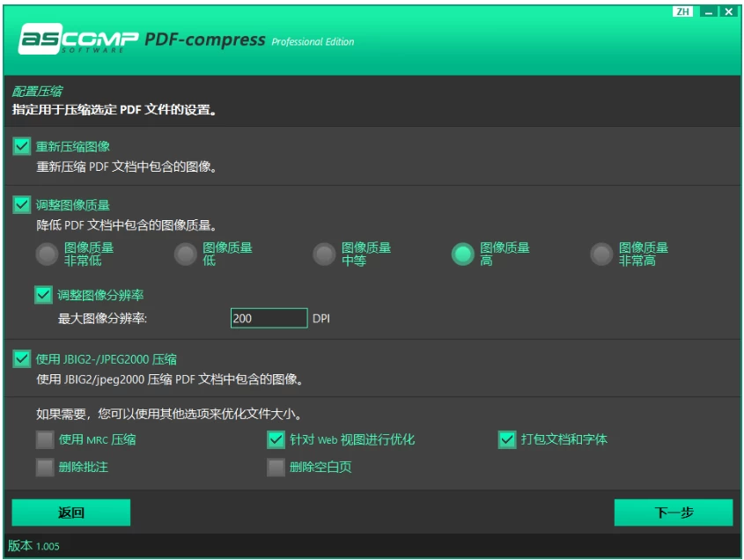The height and width of the screenshot is (560, 744).
Task: Uncheck 打包文档和字体 option
Action: coord(506,439)
